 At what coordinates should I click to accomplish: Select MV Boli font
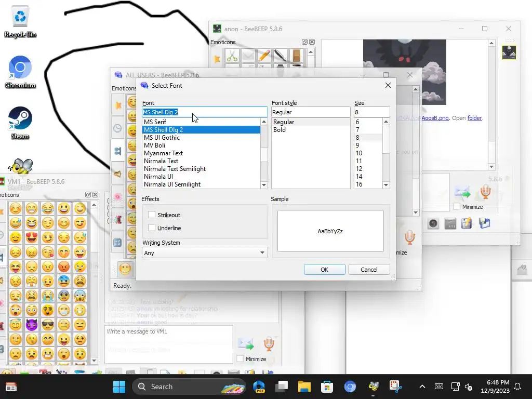click(154, 145)
